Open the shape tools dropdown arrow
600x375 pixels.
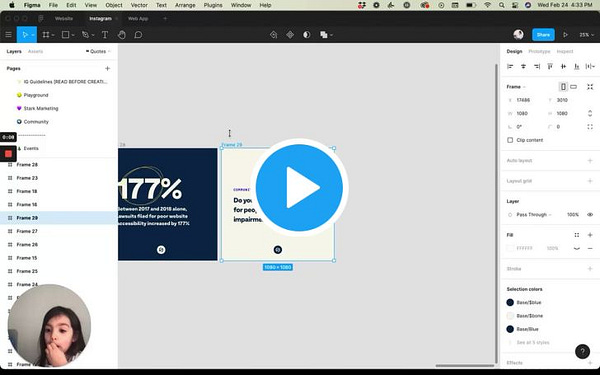click(73, 35)
